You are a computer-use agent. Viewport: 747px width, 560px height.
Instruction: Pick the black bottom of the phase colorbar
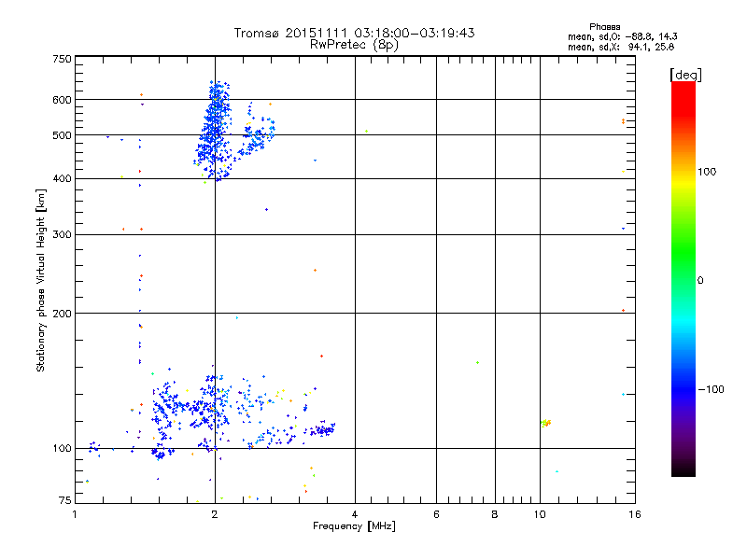coord(684,470)
